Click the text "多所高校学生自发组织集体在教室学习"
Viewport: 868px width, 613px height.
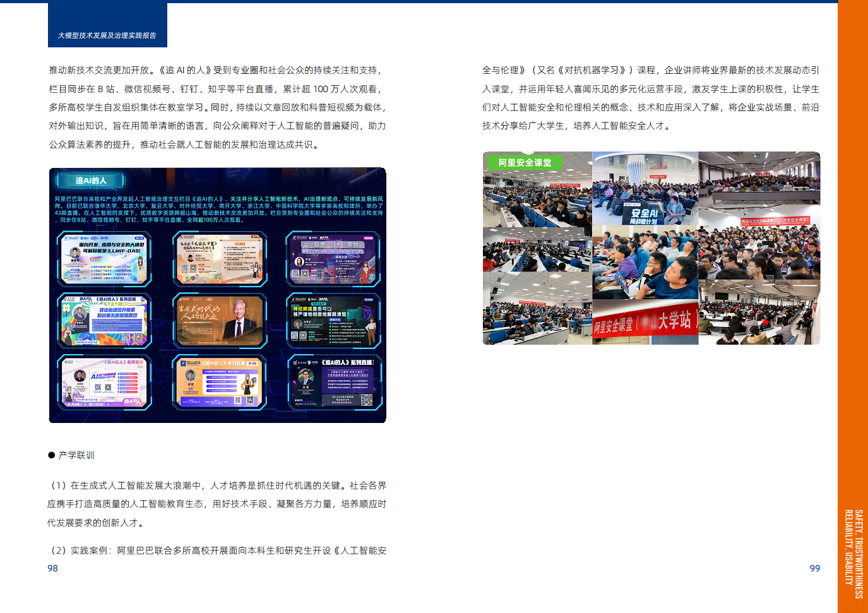(126, 107)
